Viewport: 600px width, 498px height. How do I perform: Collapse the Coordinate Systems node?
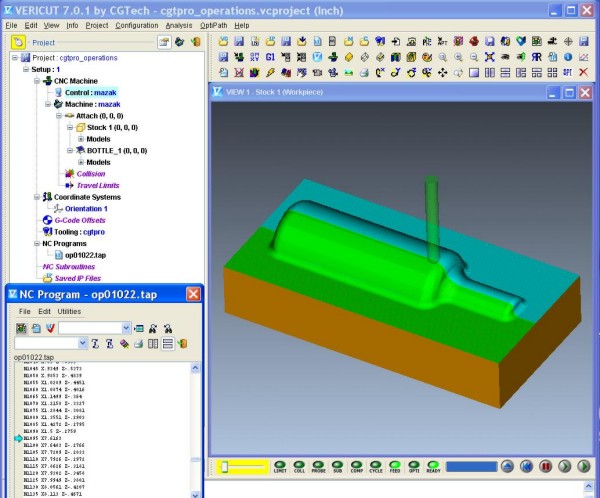[37, 197]
